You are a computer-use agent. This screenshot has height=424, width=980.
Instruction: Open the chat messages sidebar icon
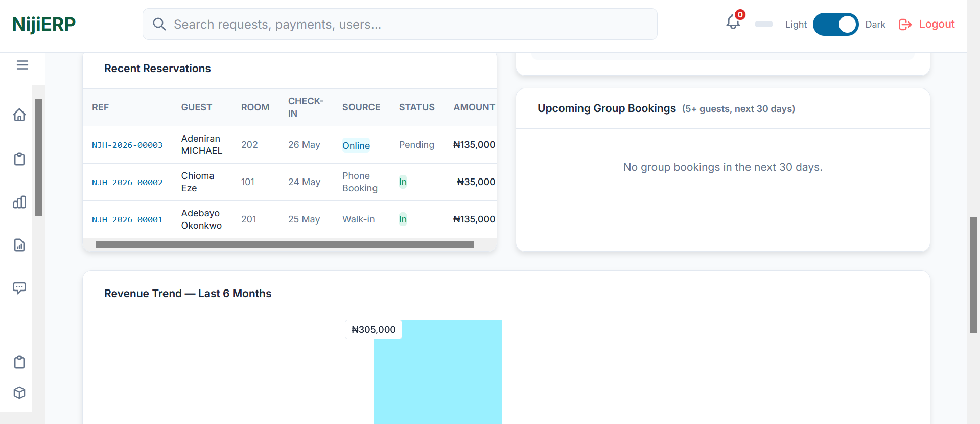coord(19,288)
